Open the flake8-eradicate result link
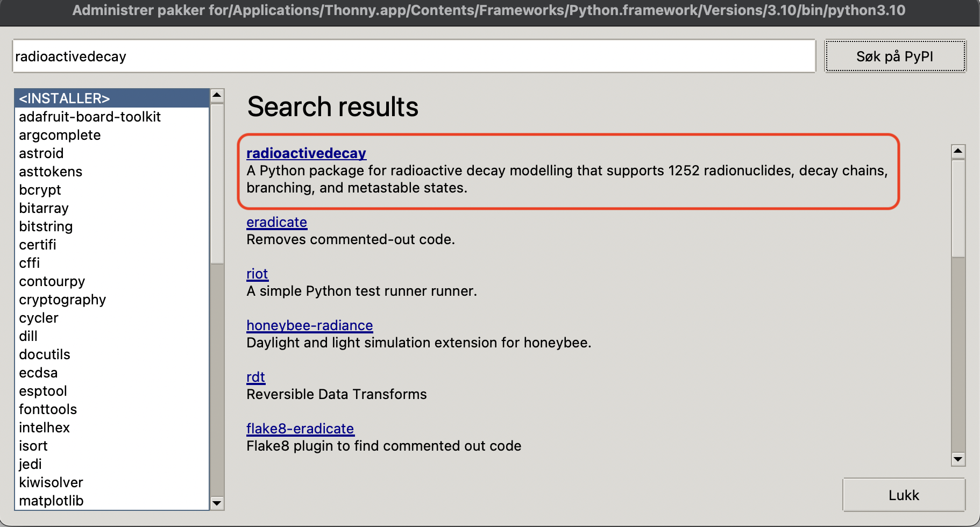 (x=300, y=429)
